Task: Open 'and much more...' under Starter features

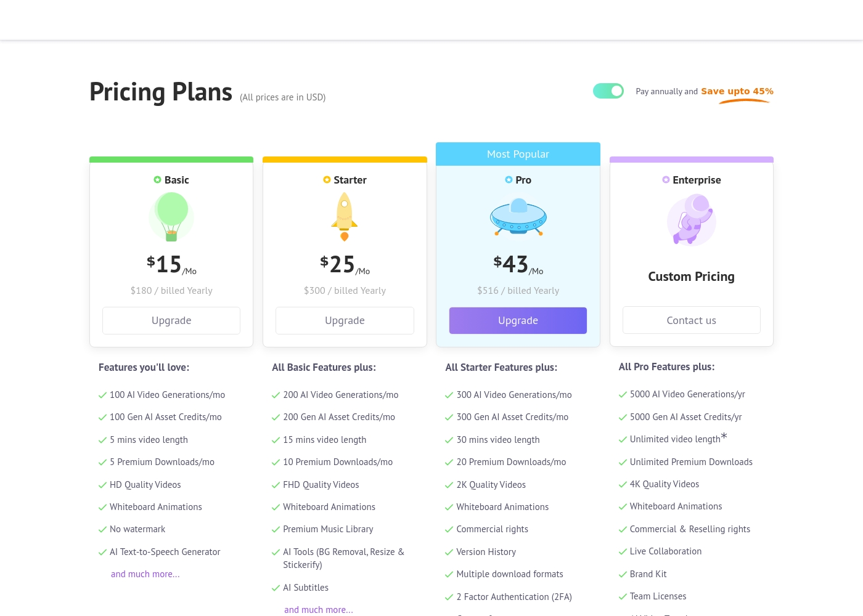Action: pos(319,610)
